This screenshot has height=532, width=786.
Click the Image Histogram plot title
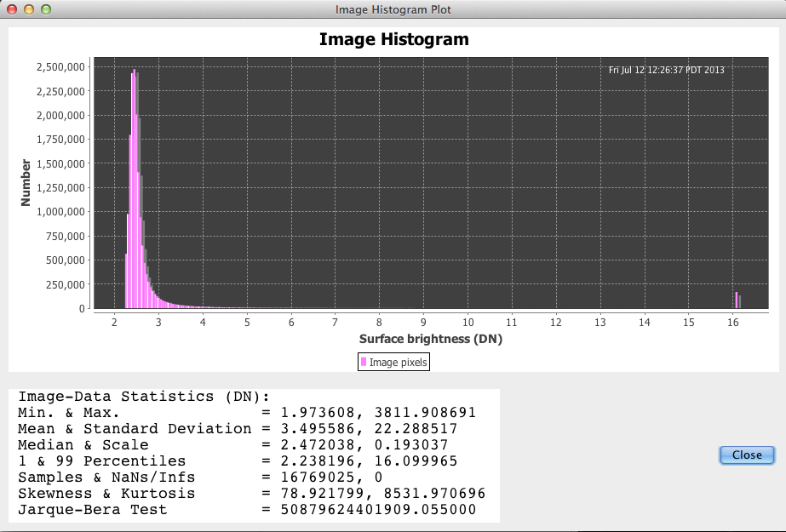click(393, 39)
